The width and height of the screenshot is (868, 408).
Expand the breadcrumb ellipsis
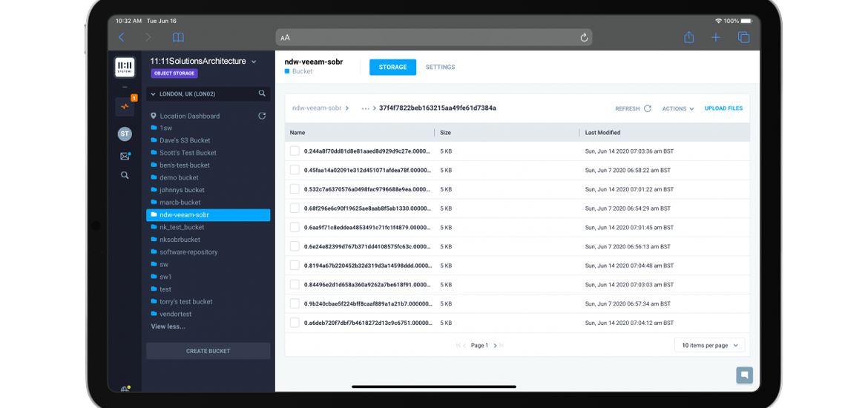click(x=365, y=108)
